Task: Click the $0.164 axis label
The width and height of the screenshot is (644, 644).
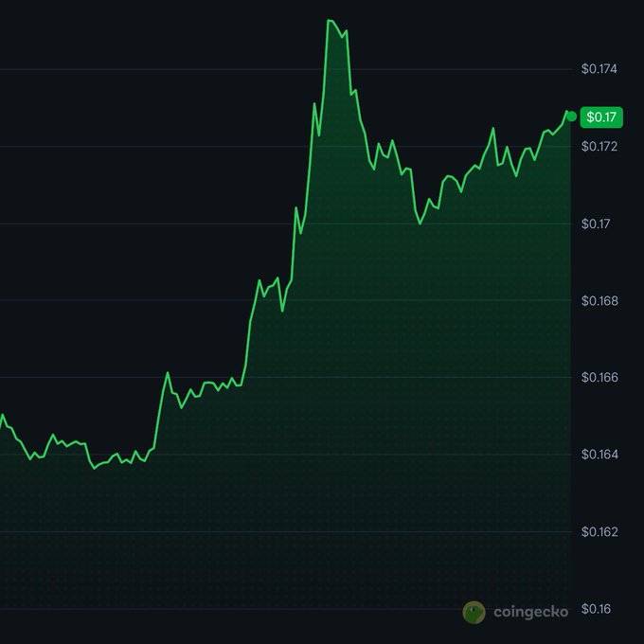Action: (x=599, y=455)
